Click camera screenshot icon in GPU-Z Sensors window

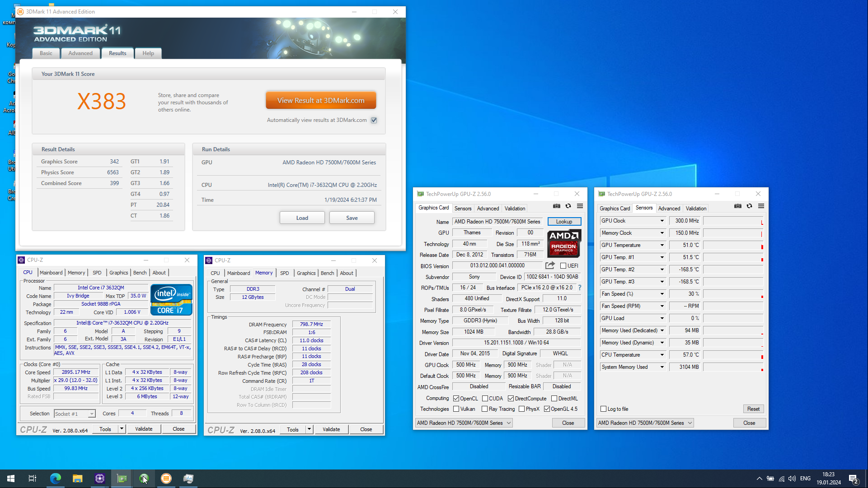click(738, 206)
